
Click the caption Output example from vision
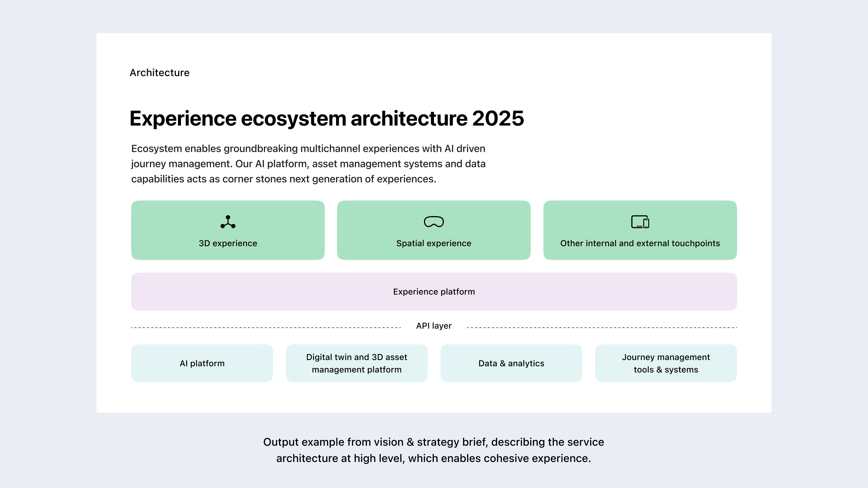point(434,450)
